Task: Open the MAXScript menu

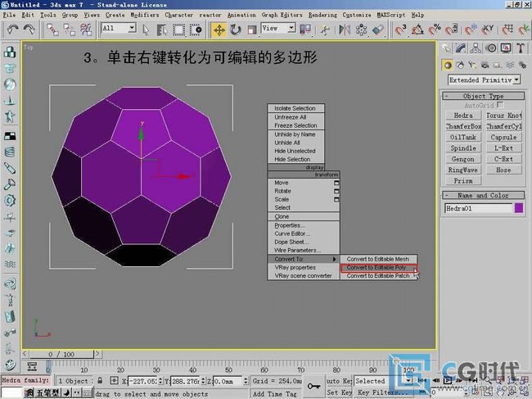Action: coord(391,15)
